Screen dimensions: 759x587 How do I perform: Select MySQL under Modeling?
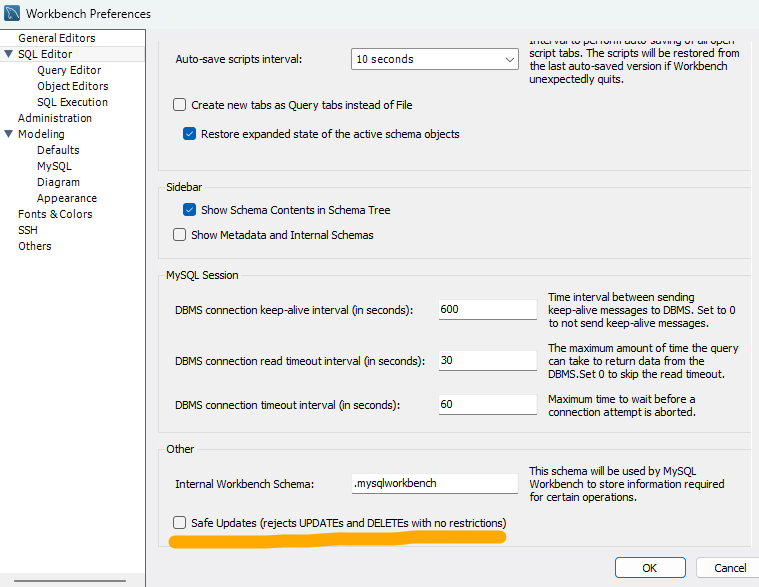tap(54, 166)
